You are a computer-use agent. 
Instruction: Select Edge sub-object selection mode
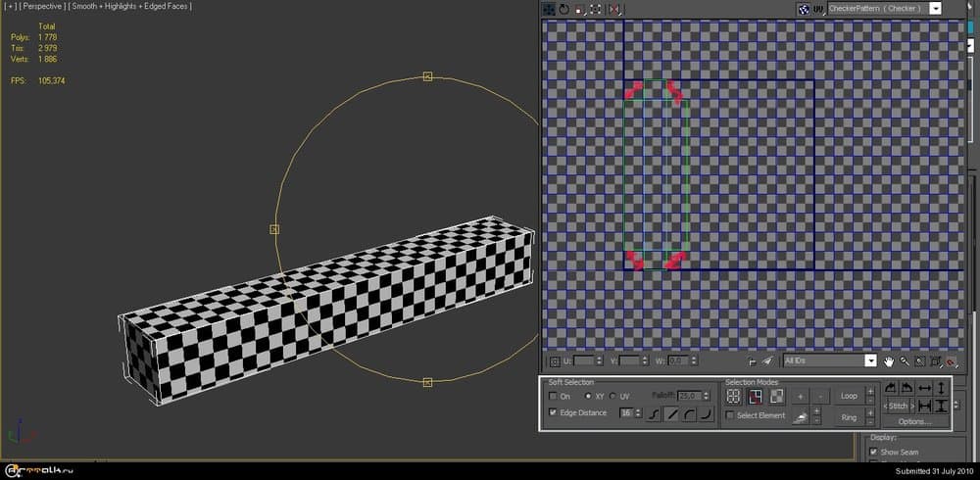pyautogui.click(x=756, y=396)
